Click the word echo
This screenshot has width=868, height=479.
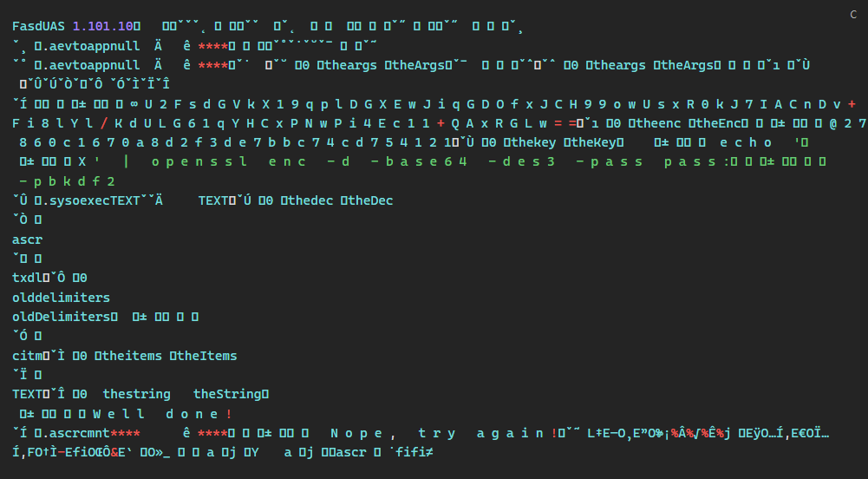coord(747,143)
